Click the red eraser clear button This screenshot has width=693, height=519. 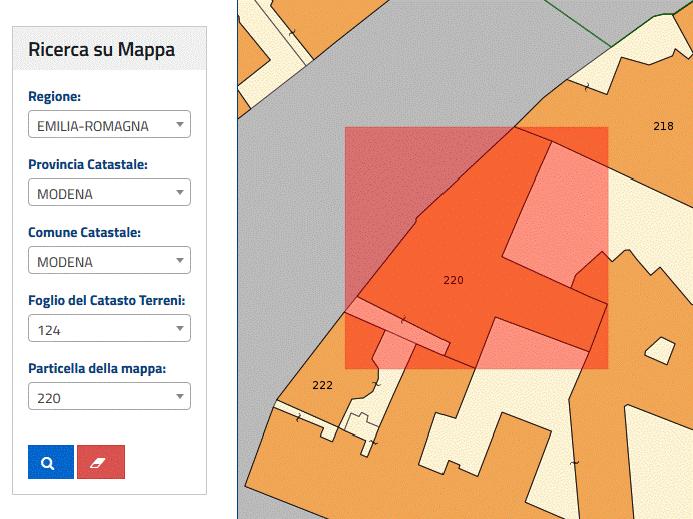click(101, 462)
